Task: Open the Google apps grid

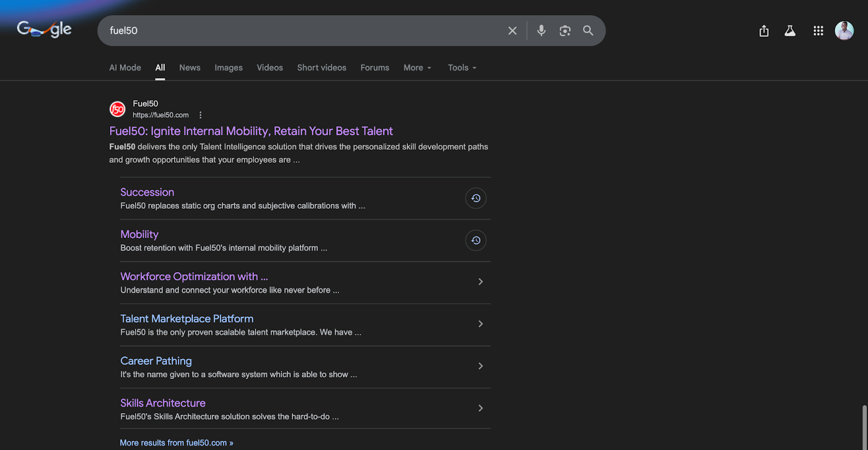Action: coord(818,31)
